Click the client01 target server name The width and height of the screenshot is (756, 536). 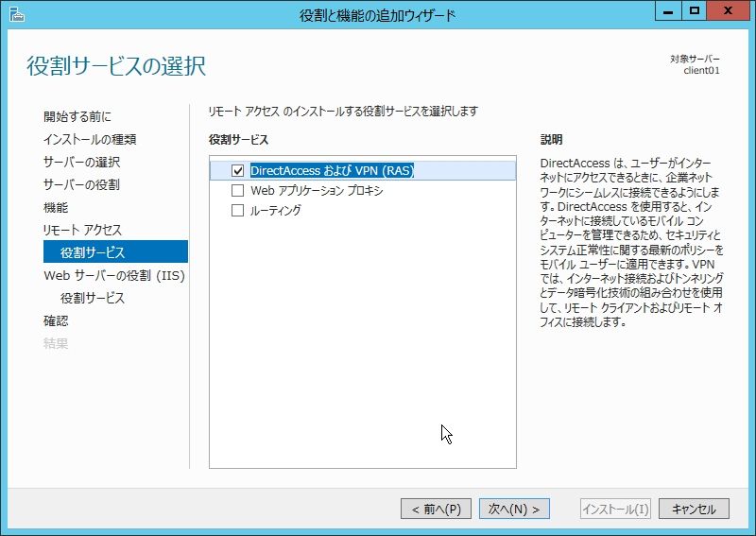pos(701,71)
